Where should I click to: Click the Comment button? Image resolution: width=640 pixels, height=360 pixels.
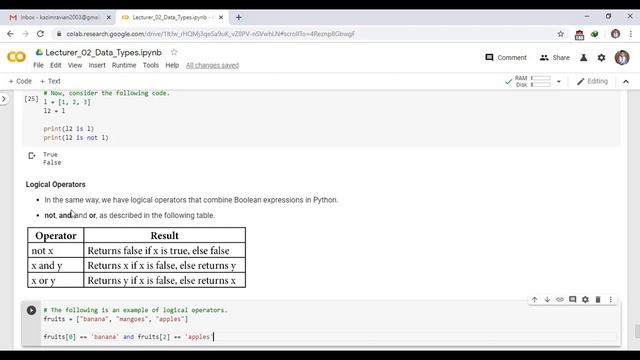[506, 58]
